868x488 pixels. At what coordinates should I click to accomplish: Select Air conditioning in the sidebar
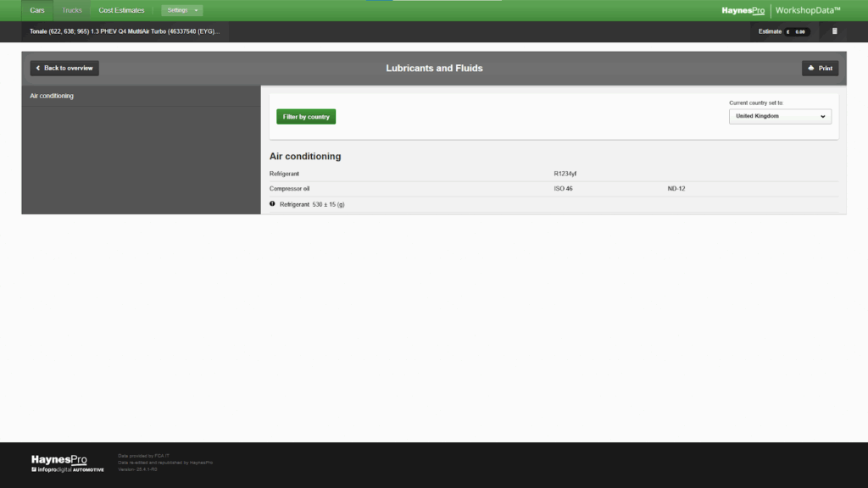pyautogui.click(x=52, y=96)
